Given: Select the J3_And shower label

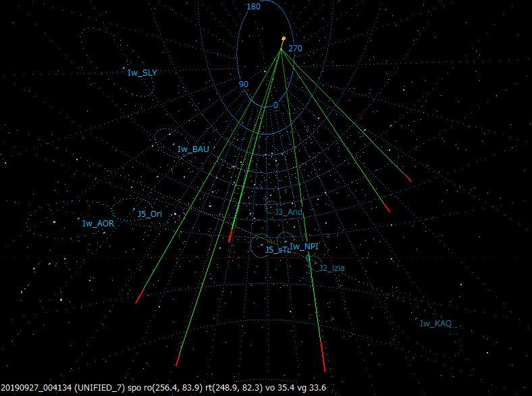Looking at the screenshot, I should tap(288, 212).
